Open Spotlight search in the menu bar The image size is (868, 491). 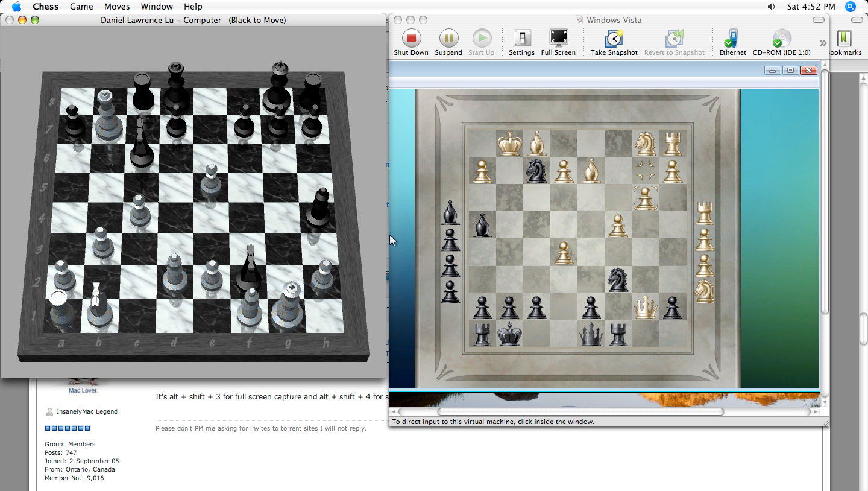pyautogui.click(x=851, y=7)
